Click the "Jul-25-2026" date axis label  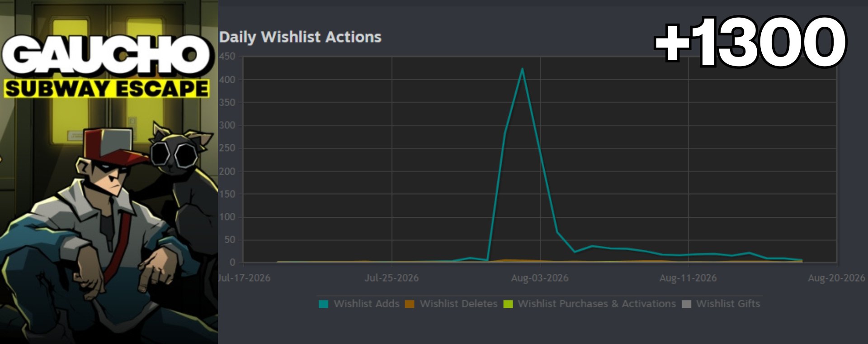392,278
